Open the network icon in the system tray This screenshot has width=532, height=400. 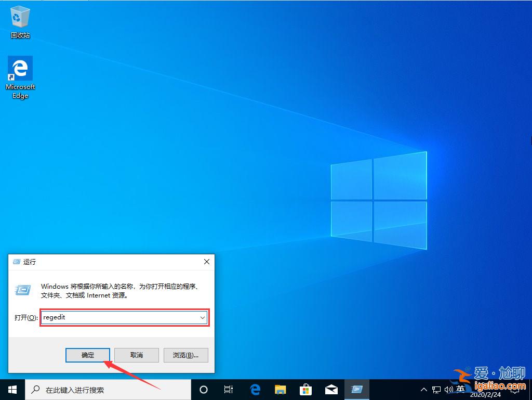pos(436,389)
